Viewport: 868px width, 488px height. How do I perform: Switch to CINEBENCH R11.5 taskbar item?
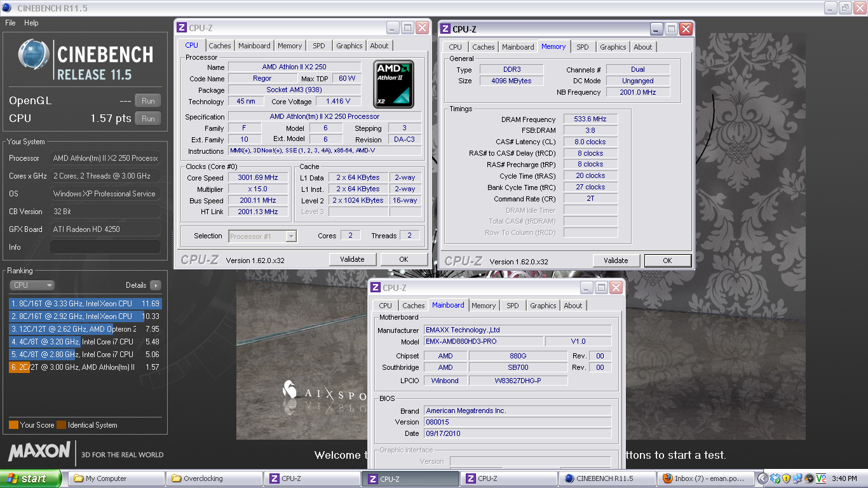pos(607,478)
